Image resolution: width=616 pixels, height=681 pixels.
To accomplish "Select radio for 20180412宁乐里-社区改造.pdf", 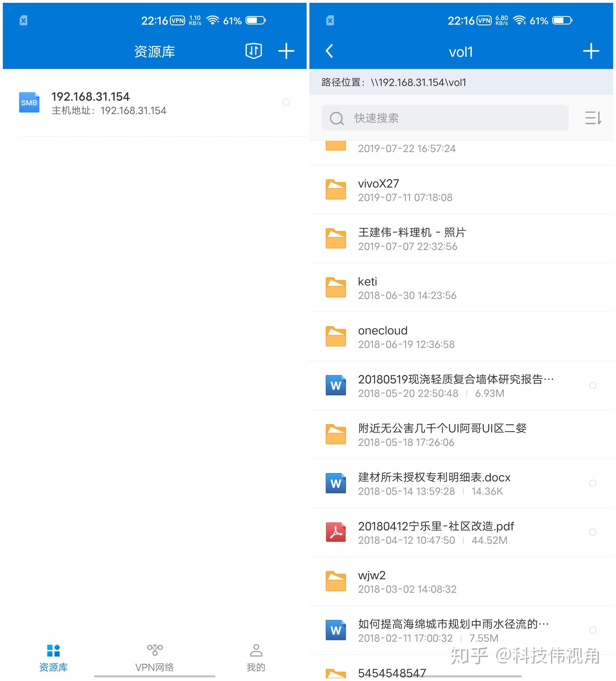I will tap(592, 532).
